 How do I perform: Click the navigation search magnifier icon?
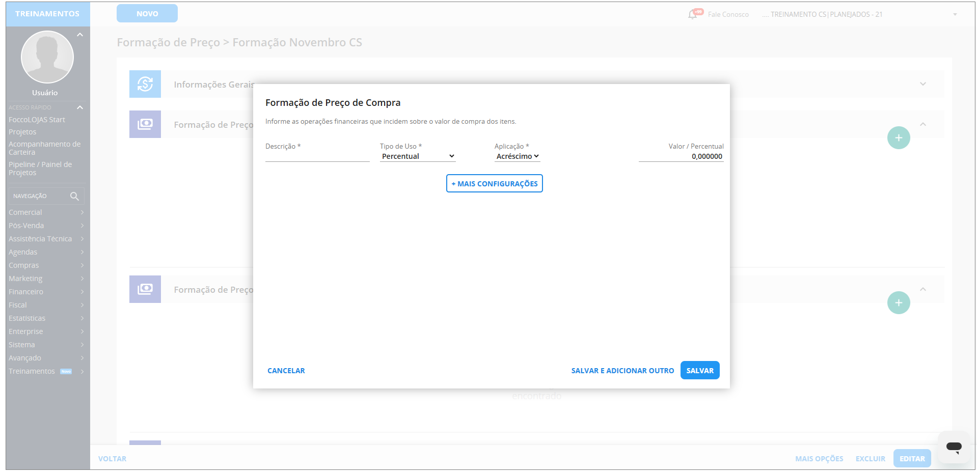74,196
